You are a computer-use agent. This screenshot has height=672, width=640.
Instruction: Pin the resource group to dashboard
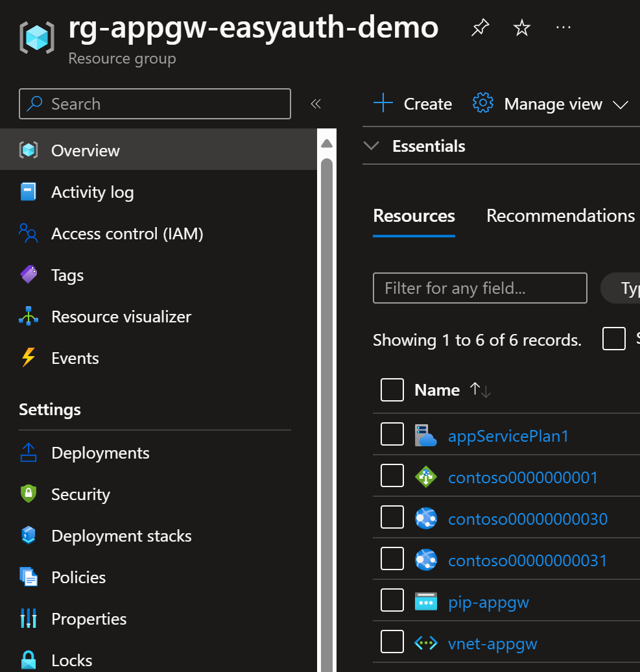coord(480,28)
